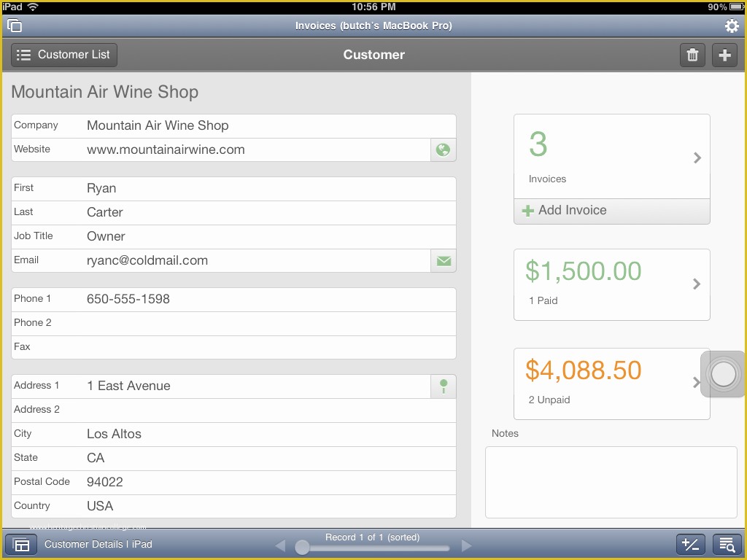
Task: Tap the green plus on Add Invoice
Action: [x=528, y=211]
